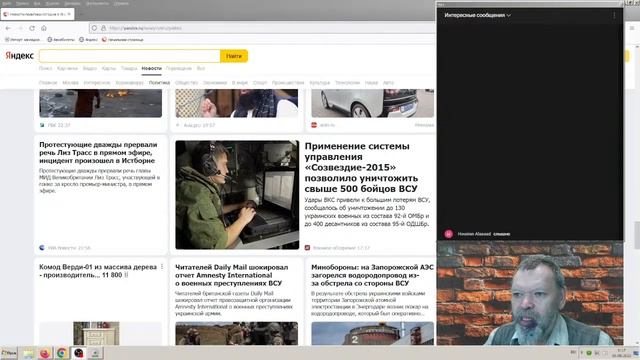Expand the Интересные сообщения dropdown

coord(478,15)
